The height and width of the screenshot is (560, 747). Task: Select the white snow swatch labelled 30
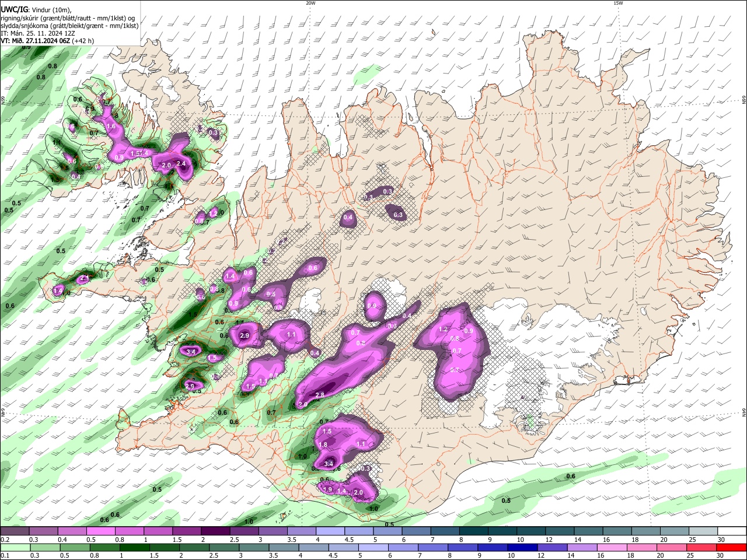[732, 531]
